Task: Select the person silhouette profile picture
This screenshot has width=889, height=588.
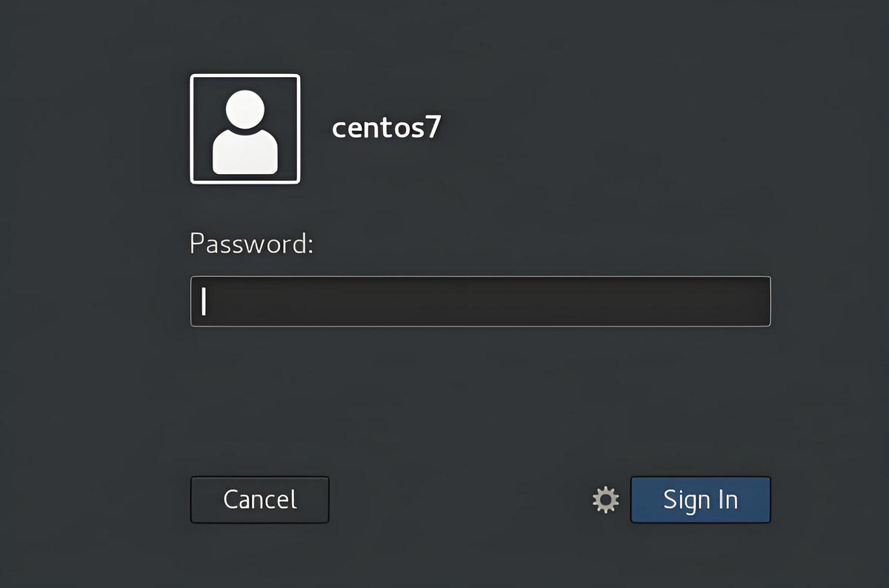Action: 245,129
